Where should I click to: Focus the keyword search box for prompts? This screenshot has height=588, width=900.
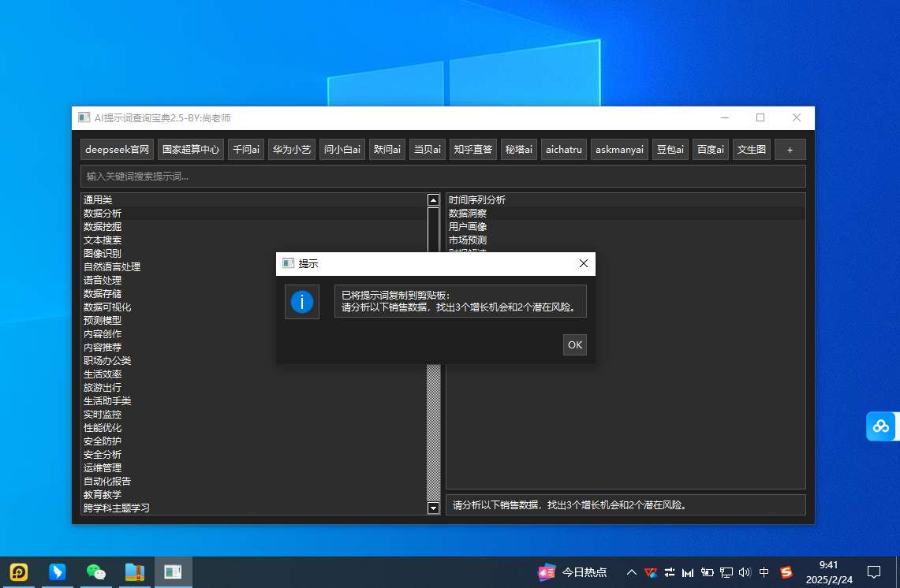tap(443, 176)
